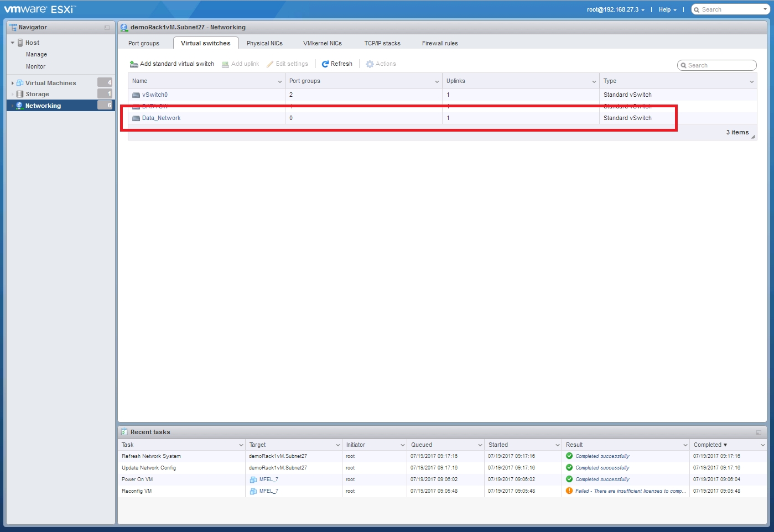Open the Failed insufficient licenses result link
Image resolution: width=774 pixels, height=532 pixels.
(x=630, y=491)
